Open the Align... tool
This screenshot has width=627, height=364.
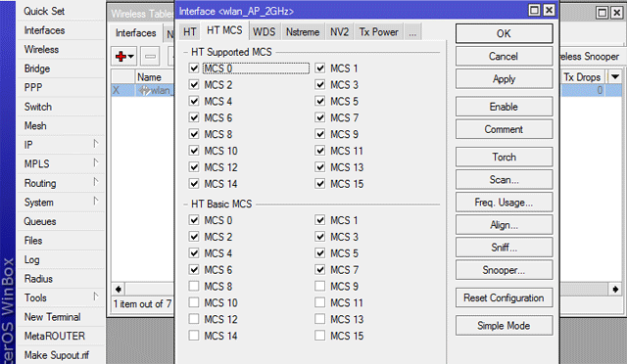[x=504, y=225]
